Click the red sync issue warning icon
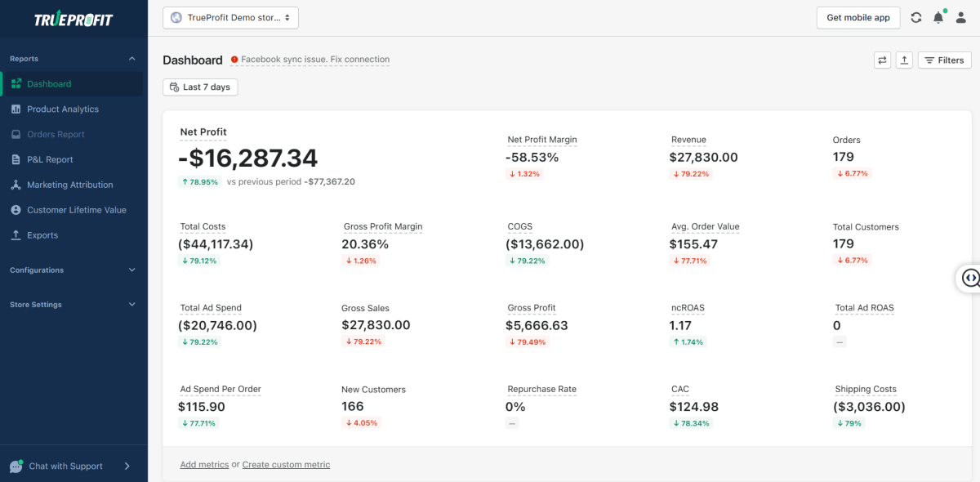The width and height of the screenshot is (980, 482). click(234, 60)
